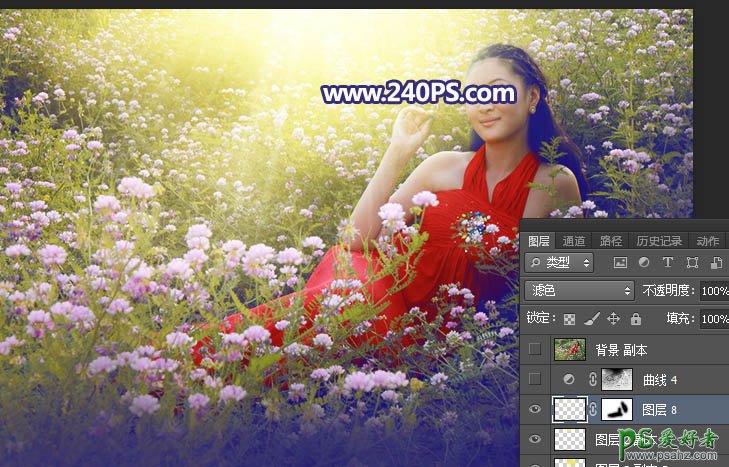
Task: Enable lock position move icon
Action: [613, 319]
